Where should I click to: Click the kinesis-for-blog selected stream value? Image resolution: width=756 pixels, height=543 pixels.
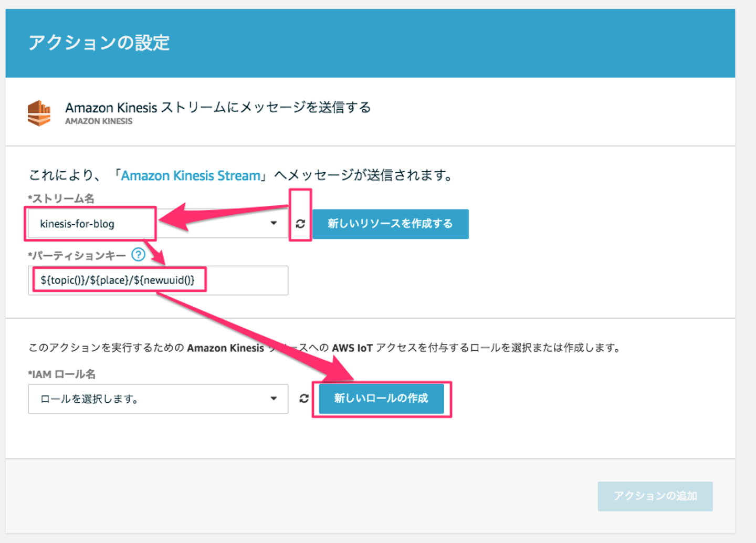point(77,224)
